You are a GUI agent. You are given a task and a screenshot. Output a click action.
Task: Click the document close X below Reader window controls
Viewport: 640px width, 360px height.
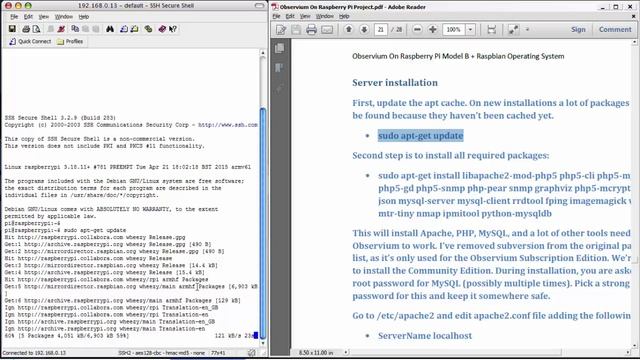click(633, 16)
